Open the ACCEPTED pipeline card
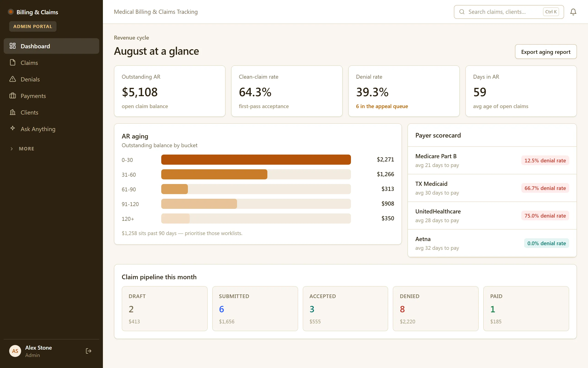This screenshot has width=588, height=368. click(345, 309)
